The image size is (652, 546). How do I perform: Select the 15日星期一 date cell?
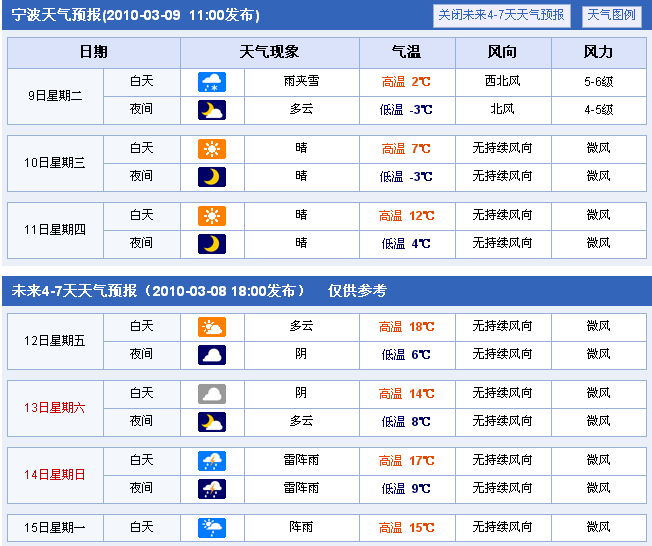coord(55,528)
